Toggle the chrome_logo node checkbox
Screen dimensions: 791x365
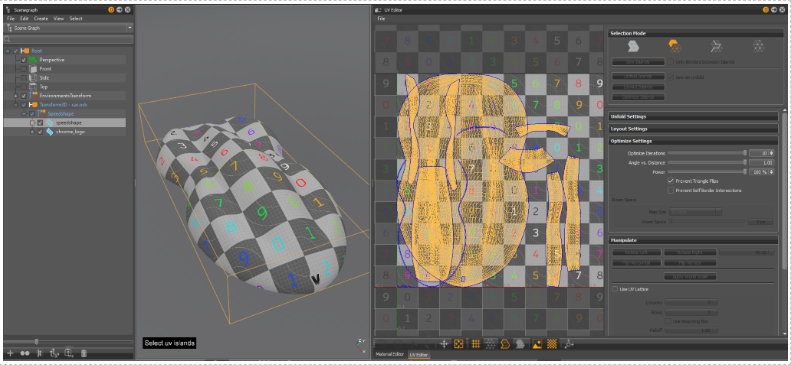pyautogui.click(x=40, y=132)
